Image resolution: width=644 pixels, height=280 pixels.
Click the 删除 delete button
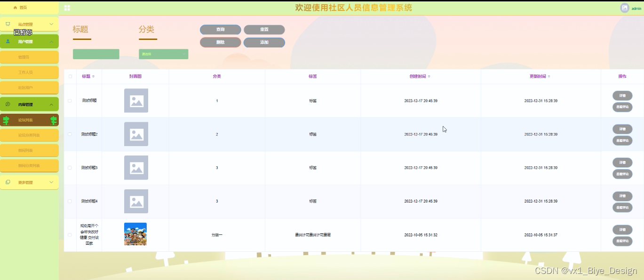[x=221, y=42]
